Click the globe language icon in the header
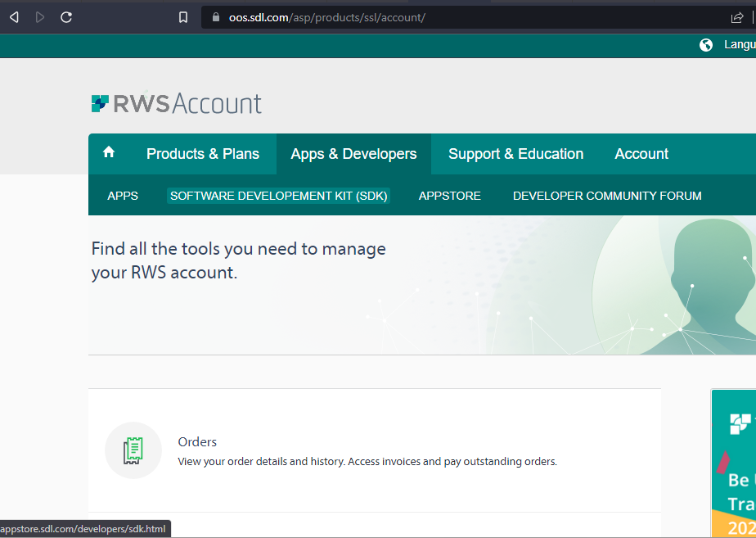This screenshot has width=756, height=538. pos(705,44)
